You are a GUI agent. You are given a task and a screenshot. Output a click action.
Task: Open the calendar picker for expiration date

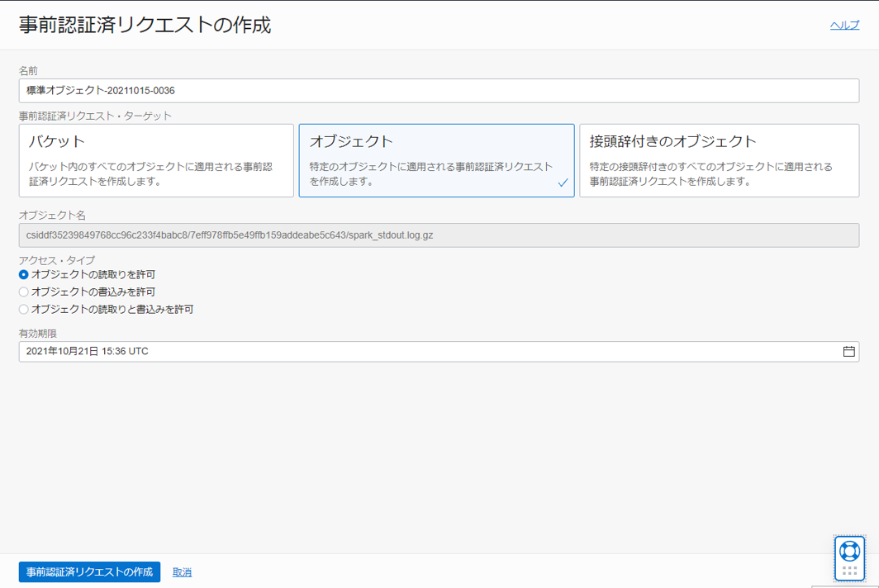[848, 352]
